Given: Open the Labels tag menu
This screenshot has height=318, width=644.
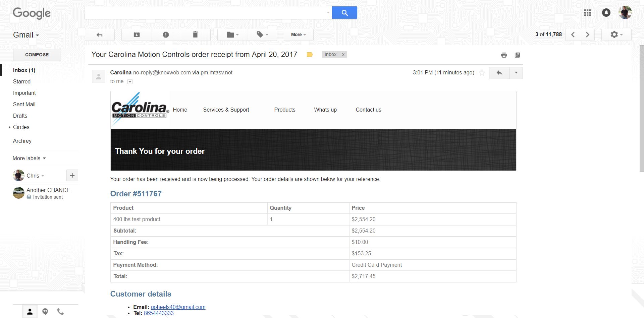Looking at the screenshot, I should (x=262, y=35).
